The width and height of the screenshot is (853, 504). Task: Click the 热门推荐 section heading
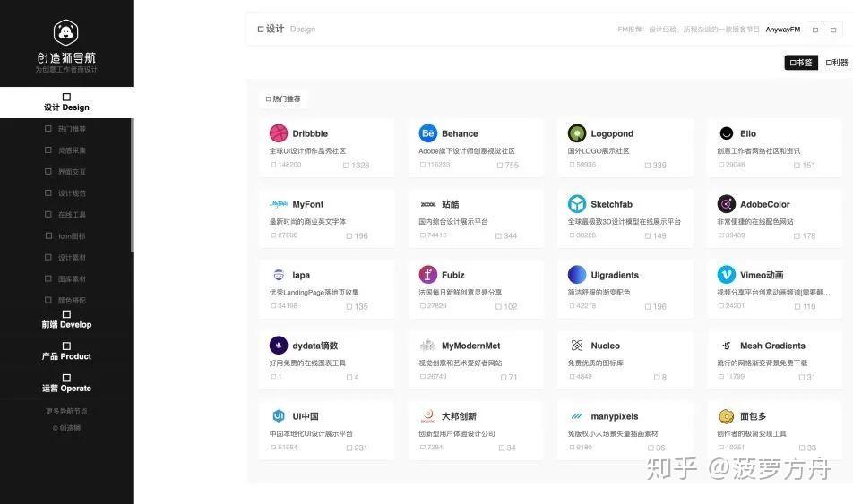coord(283,99)
